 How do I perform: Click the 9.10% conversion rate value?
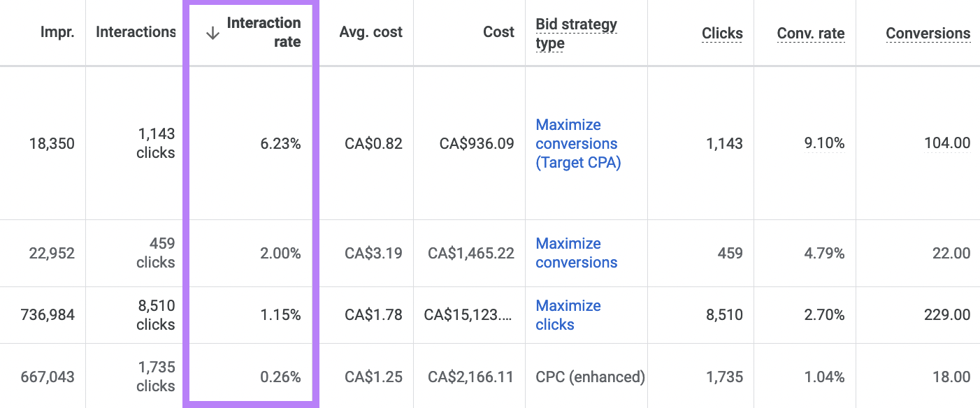[825, 143]
